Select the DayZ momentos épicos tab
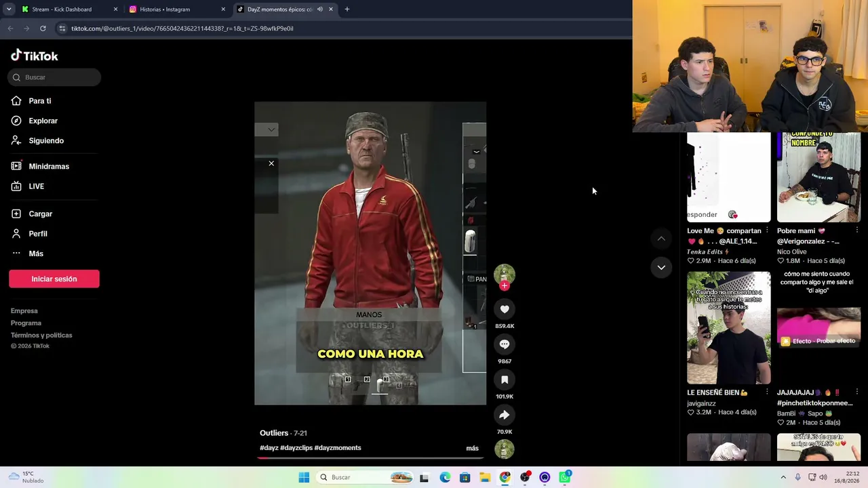Screen dimensions: 868x488 tap(279, 9)
